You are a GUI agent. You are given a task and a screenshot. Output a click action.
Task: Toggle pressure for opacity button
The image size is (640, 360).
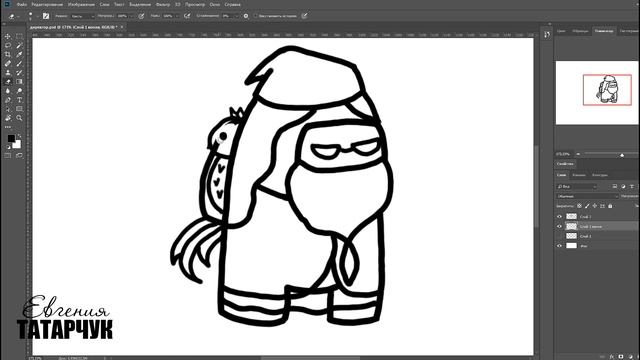point(141,16)
